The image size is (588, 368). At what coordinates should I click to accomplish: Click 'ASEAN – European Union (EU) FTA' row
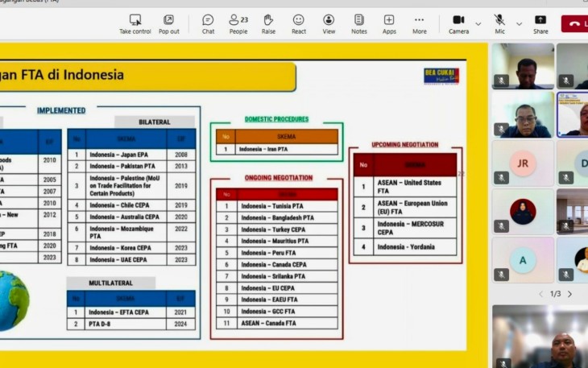405,207
